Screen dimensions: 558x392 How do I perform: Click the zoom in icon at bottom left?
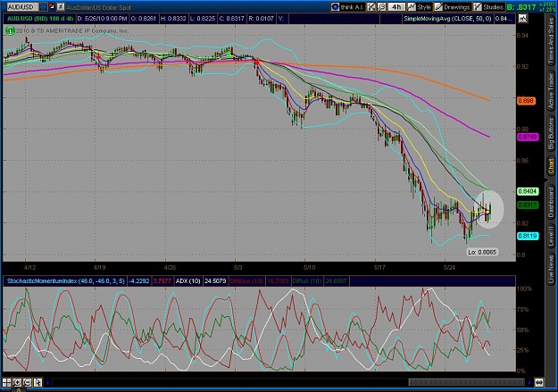tap(17, 382)
